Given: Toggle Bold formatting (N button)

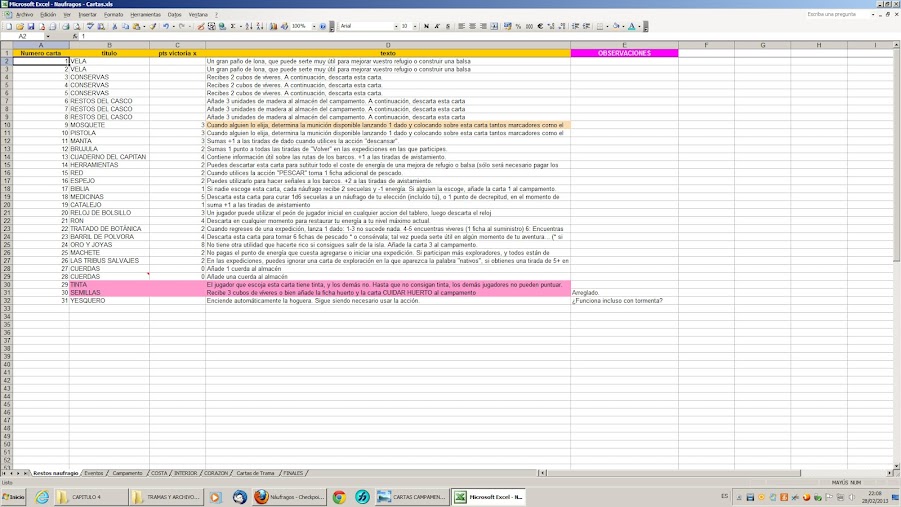Looking at the screenshot, I should tap(426, 26).
